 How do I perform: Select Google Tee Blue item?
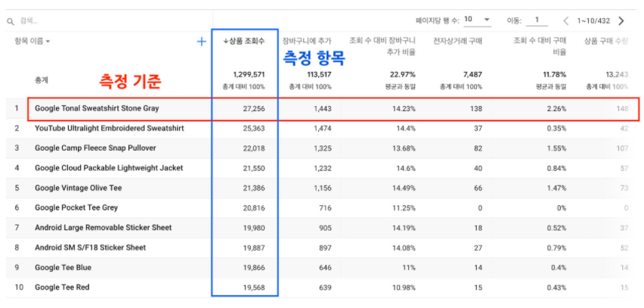click(x=63, y=267)
